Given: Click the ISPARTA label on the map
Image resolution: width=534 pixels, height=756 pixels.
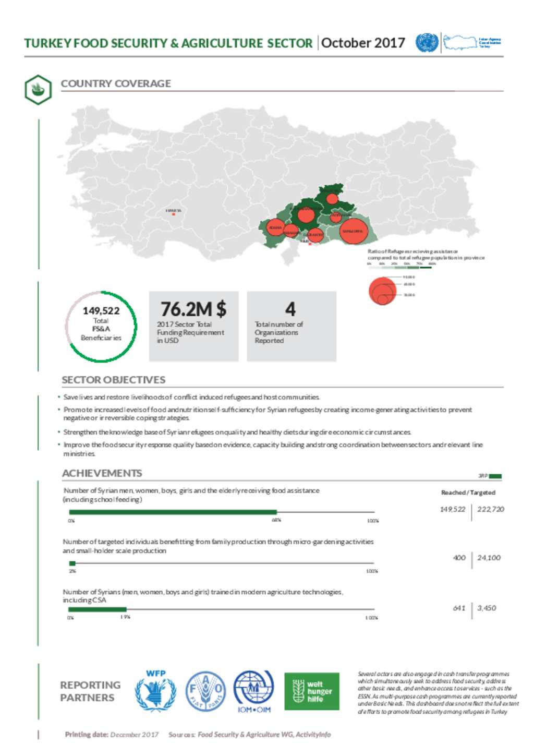Looking at the screenshot, I should [x=174, y=211].
